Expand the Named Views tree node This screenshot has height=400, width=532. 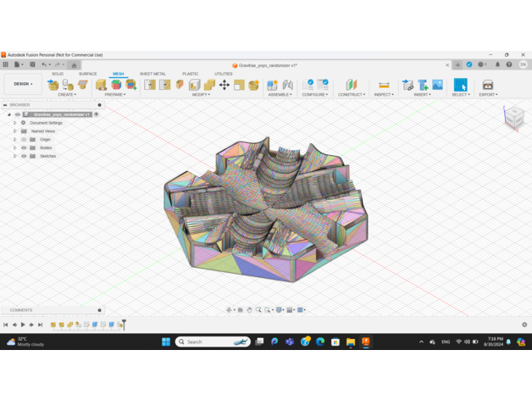pos(14,131)
